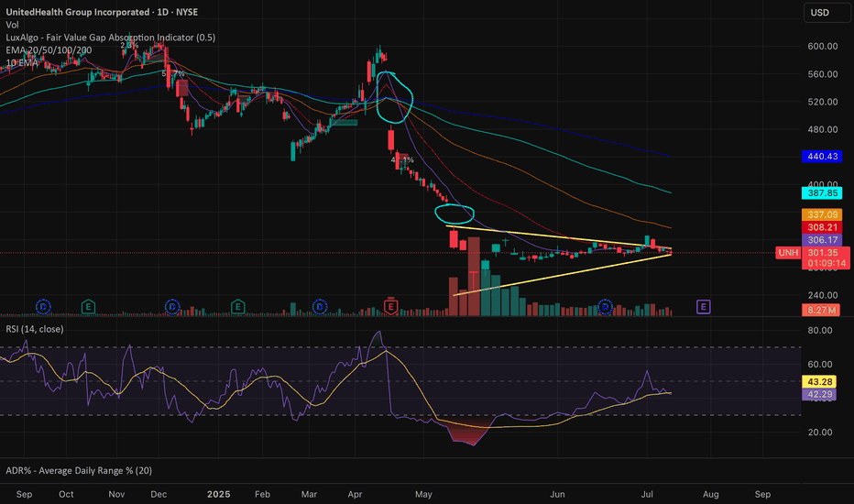Select the small cyan ellipse near May gap

click(454, 214)
